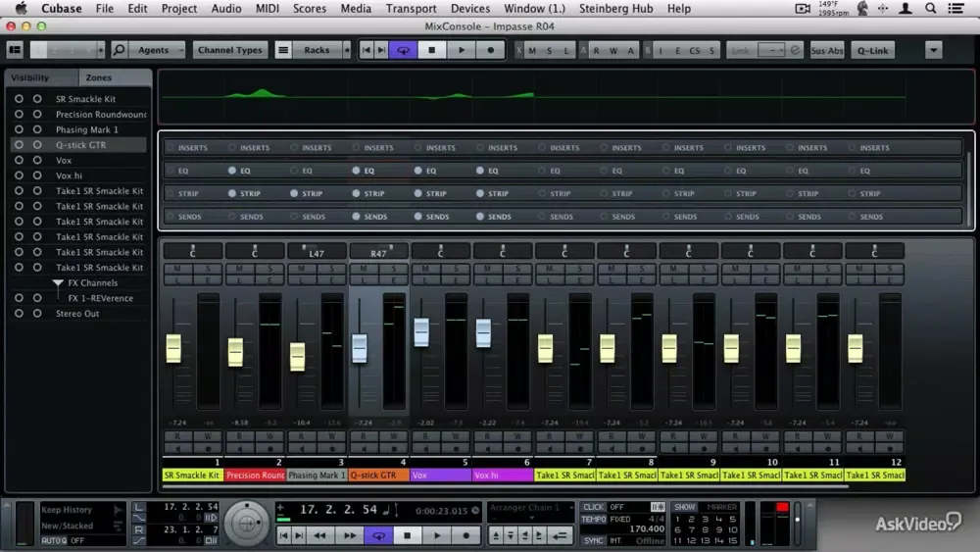
Task: Toggle visibility dot for Stereo Out
Action: click(x=19, y=313)
